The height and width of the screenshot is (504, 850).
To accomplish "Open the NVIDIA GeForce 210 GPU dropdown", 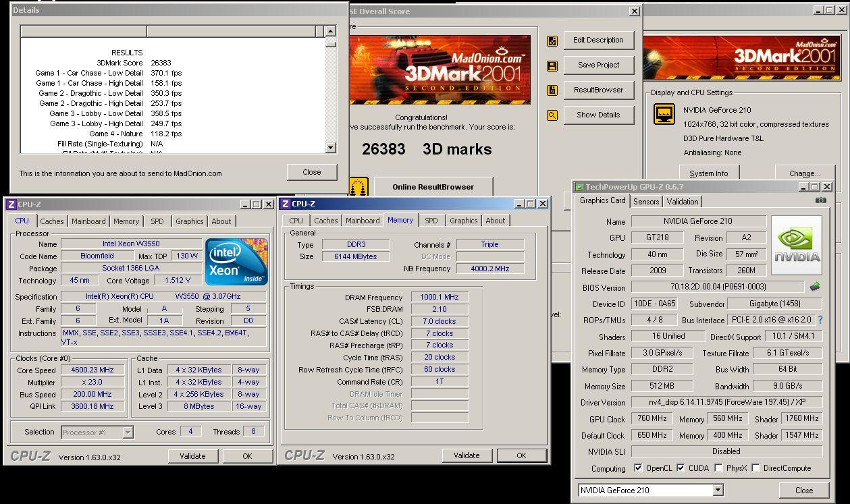I will [718, 491].
